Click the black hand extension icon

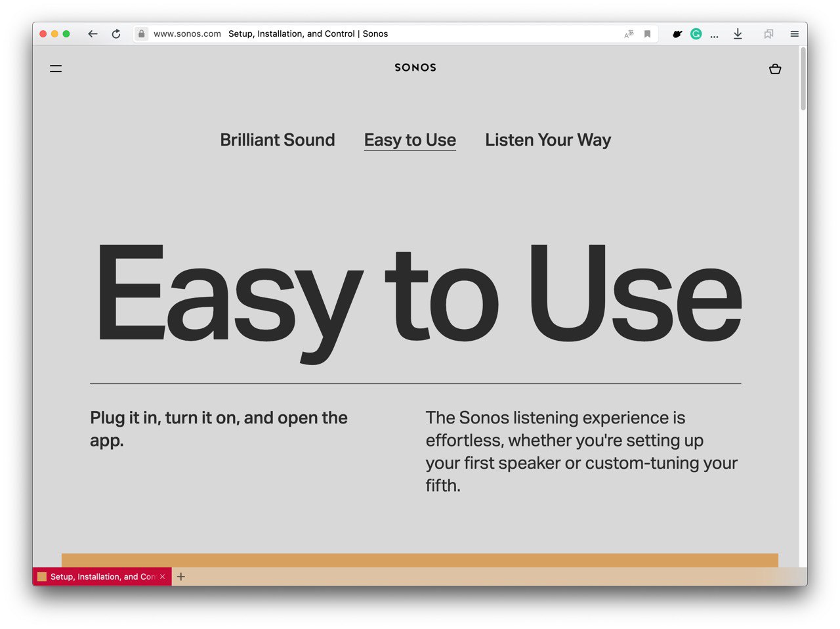pos(677,34)
